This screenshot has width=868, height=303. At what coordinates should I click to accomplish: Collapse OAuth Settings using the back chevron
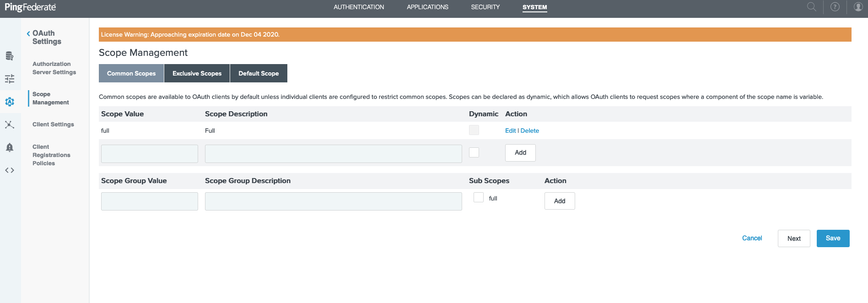point(28,33)
